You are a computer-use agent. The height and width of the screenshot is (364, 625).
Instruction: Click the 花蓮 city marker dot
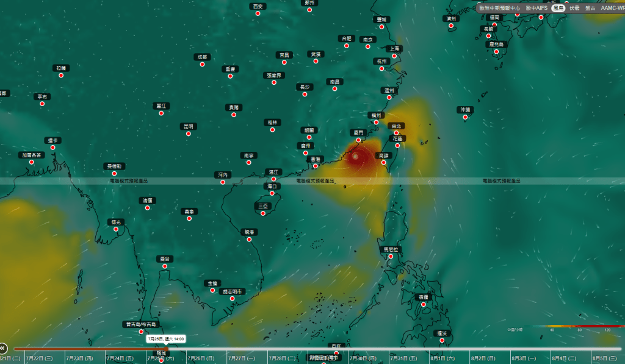coord(397,145)
